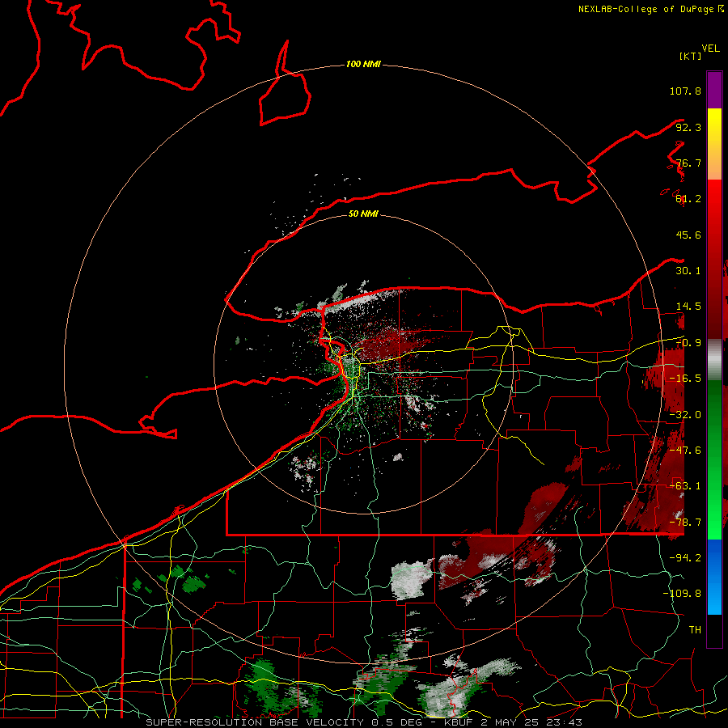
Task: Click the -109.8 velocity scale value
Action: coord(682,594)
